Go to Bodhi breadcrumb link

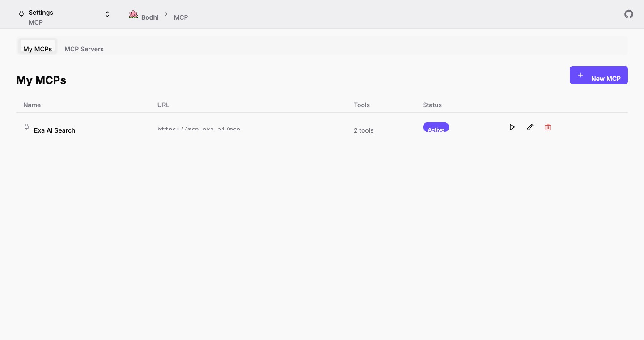150,17
